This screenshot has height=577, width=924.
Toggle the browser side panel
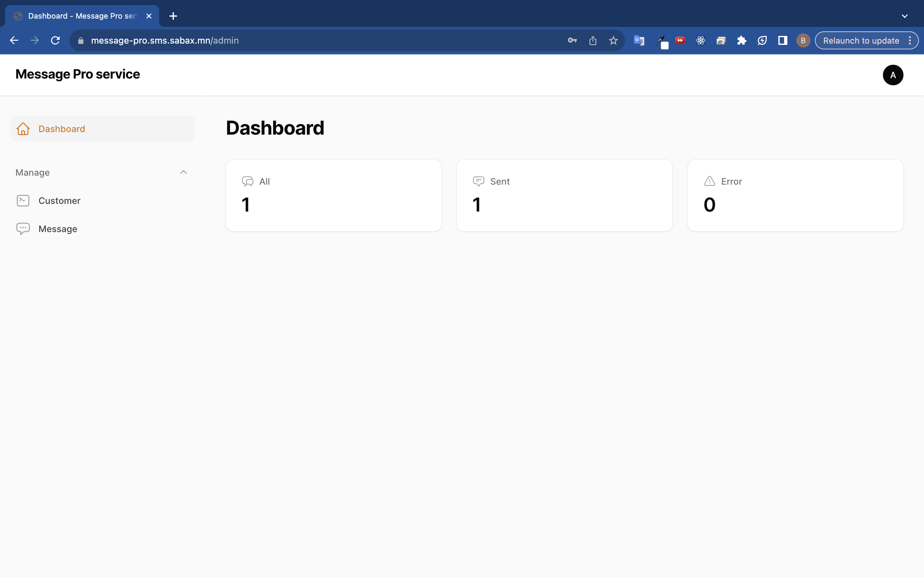point(782,40)
